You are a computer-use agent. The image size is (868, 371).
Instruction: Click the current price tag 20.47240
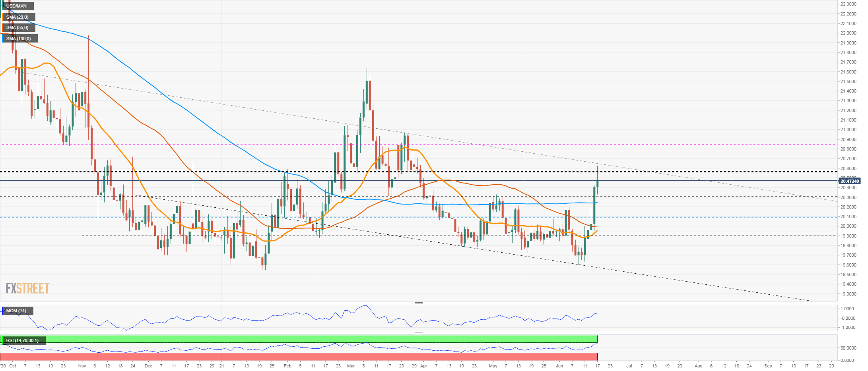(x=849, y=181)
